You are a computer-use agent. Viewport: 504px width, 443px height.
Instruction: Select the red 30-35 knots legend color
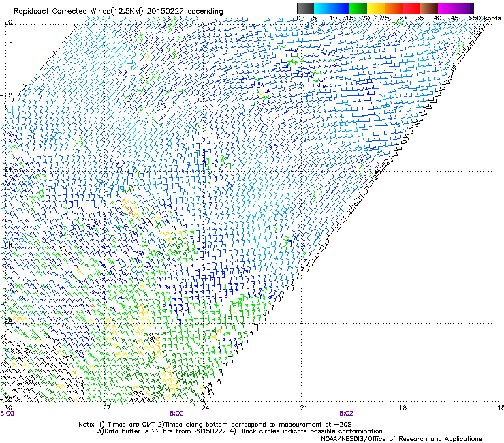pos(411,8)
